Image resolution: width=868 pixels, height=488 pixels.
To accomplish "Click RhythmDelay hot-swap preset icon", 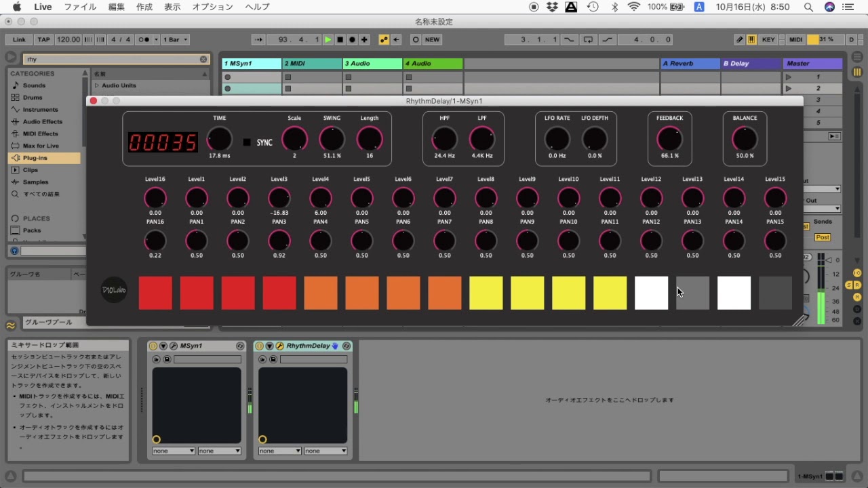I will pyautogui.click(x=347, y=346).
